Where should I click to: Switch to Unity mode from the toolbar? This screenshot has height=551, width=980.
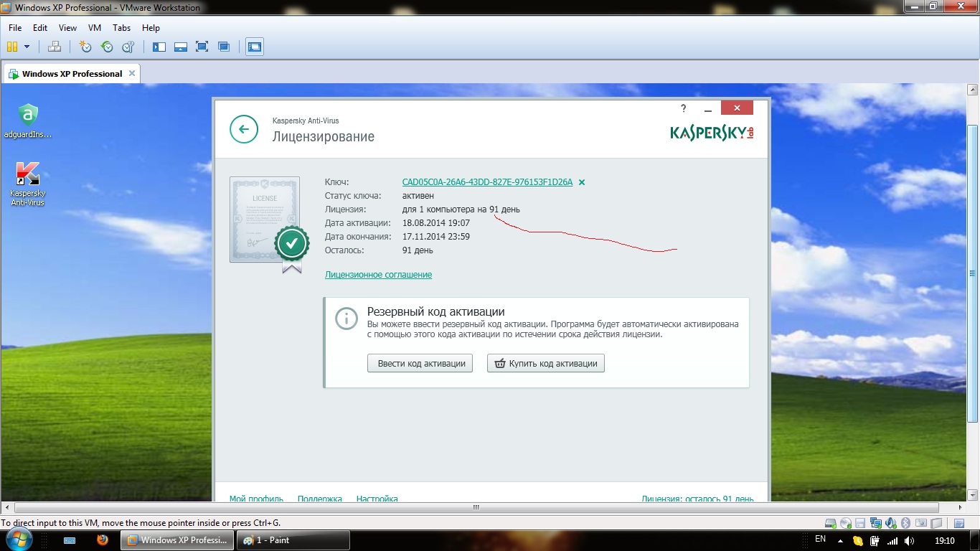click(224, 47)
